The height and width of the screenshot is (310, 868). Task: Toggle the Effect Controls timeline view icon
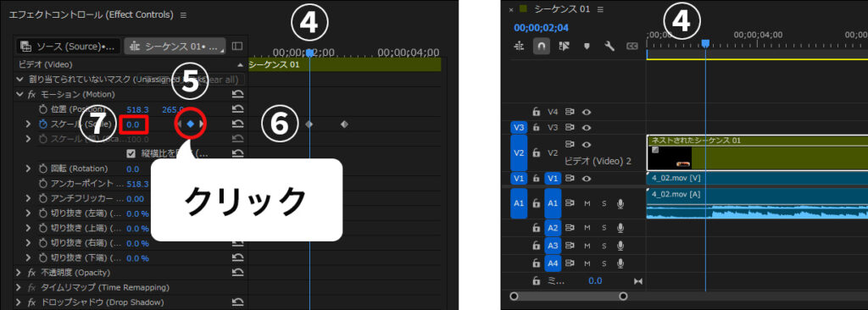pyautogui.click(x=237, y=46)
